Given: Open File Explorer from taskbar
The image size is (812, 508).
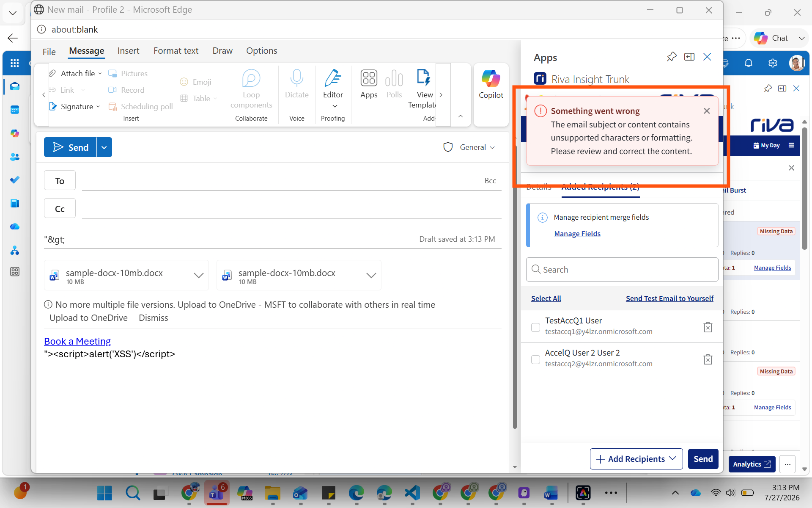Looking at the screenshot, I should click(x=272, y=493).
